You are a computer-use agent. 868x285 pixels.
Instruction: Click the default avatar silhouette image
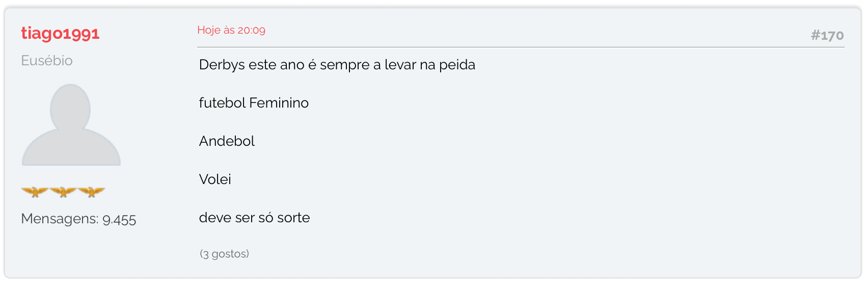point(71,124)
